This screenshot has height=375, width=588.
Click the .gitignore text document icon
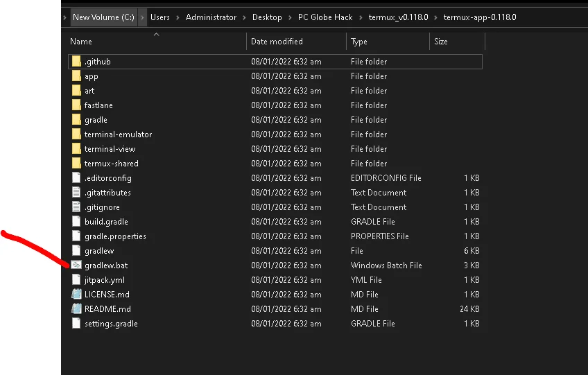click(76, 207)
